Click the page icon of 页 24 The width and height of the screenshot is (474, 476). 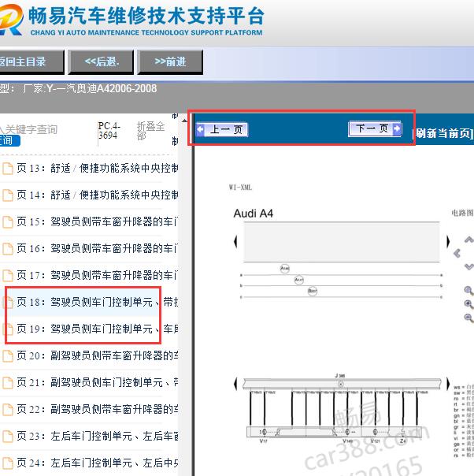(x=8, y=463)
